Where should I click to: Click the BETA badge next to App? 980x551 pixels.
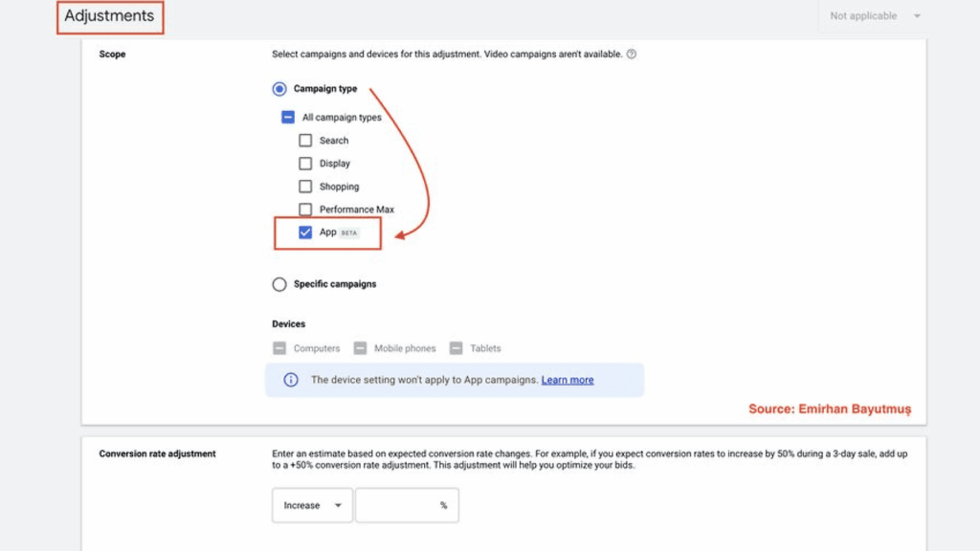tap(349, 232)
